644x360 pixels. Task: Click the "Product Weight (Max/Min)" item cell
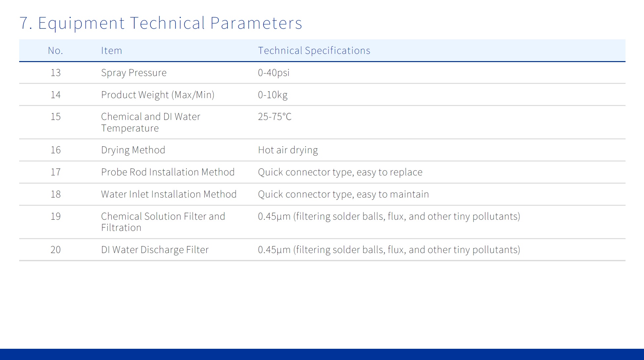click(158, 95)
